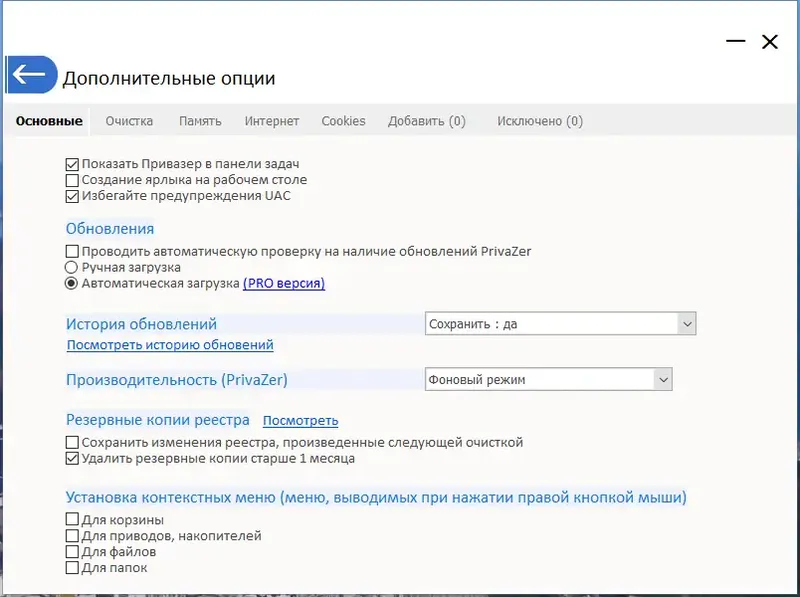Uncheck Удалить резервные копии старше 1 месяца
Viewport: 800px width, 597px height.
[x=72, y=458]
